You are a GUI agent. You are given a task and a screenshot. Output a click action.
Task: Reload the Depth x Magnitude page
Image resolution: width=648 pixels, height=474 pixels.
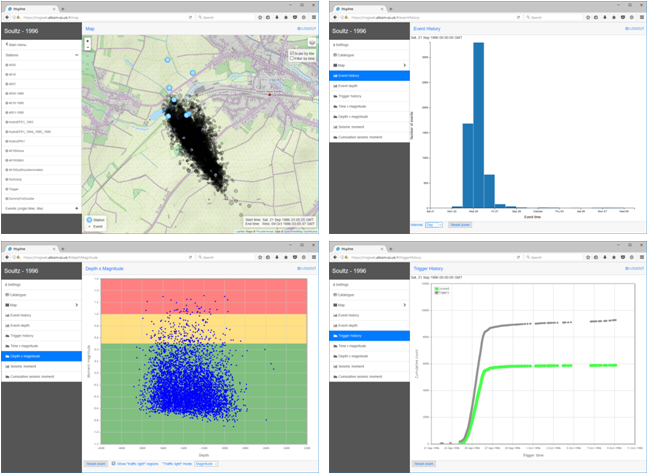click(190, 257)
